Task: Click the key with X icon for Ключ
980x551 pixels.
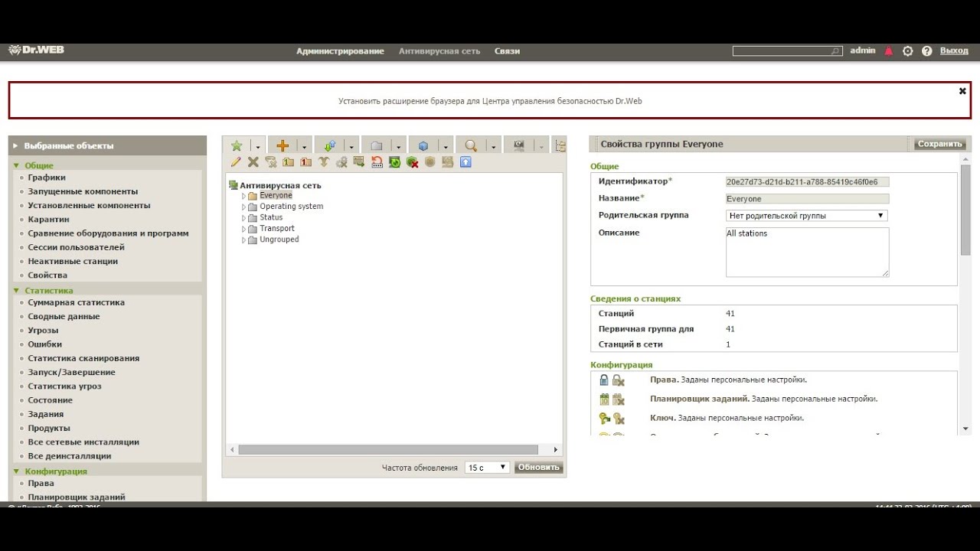Action: click(619, 419)
